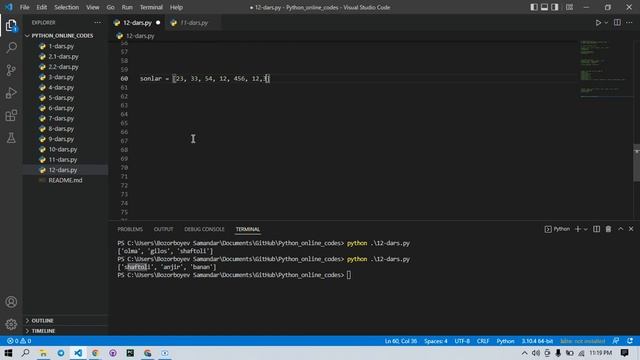Open Windows taskbar search
640x360 pixels.
click(x=25, y=353)
